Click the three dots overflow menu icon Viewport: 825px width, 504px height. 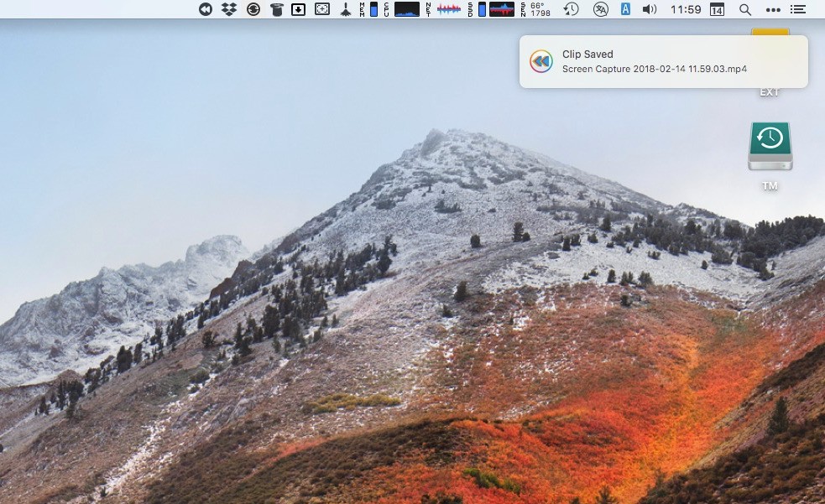[773, 9]
